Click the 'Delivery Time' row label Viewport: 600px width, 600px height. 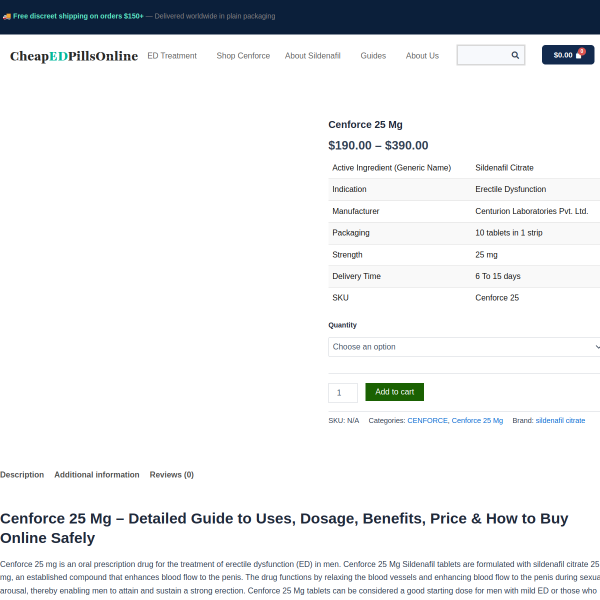pyautogui.click(x=356, y=276)
